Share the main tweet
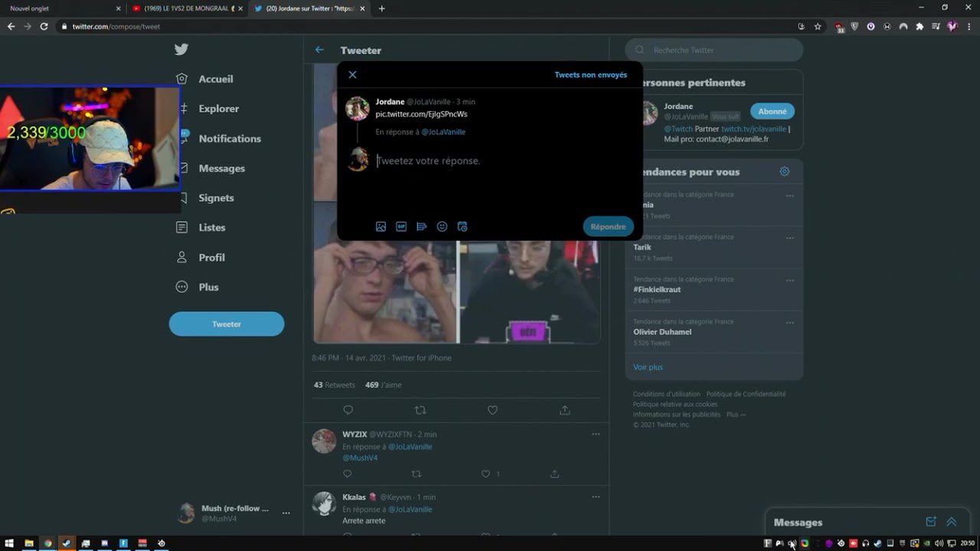 point(565,410)
